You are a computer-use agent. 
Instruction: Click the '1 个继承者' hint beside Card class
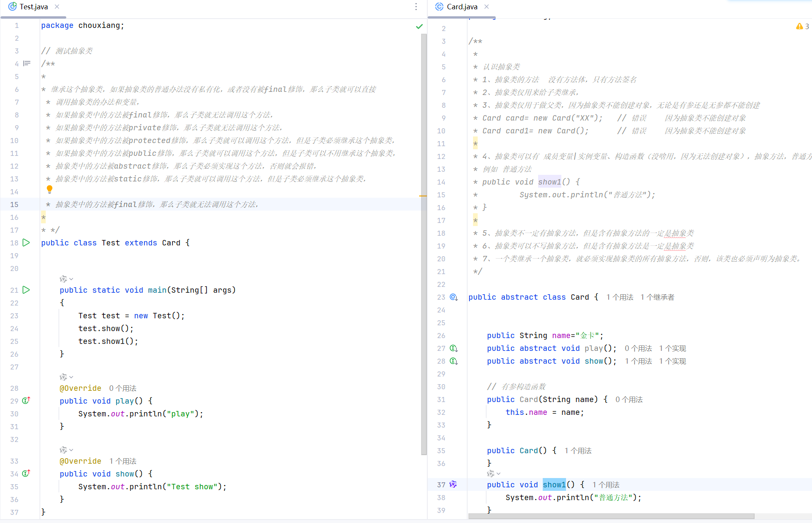tap(657, 297)
